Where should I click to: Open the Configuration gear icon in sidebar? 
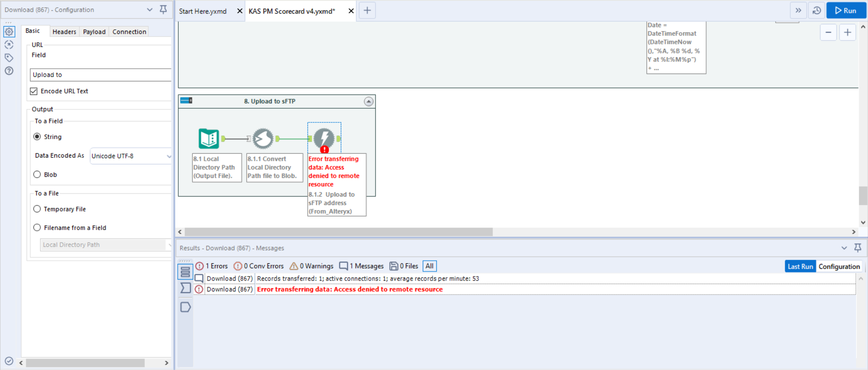(9, 32)
